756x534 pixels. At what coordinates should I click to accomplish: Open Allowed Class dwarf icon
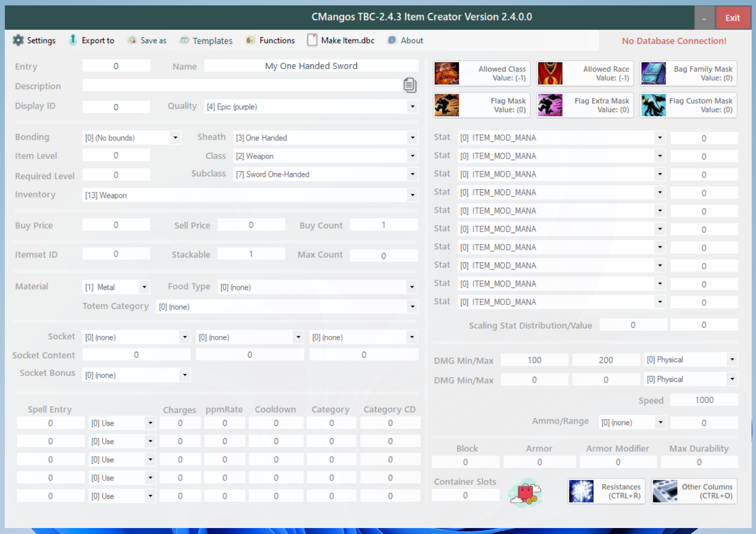coord(447,74)
